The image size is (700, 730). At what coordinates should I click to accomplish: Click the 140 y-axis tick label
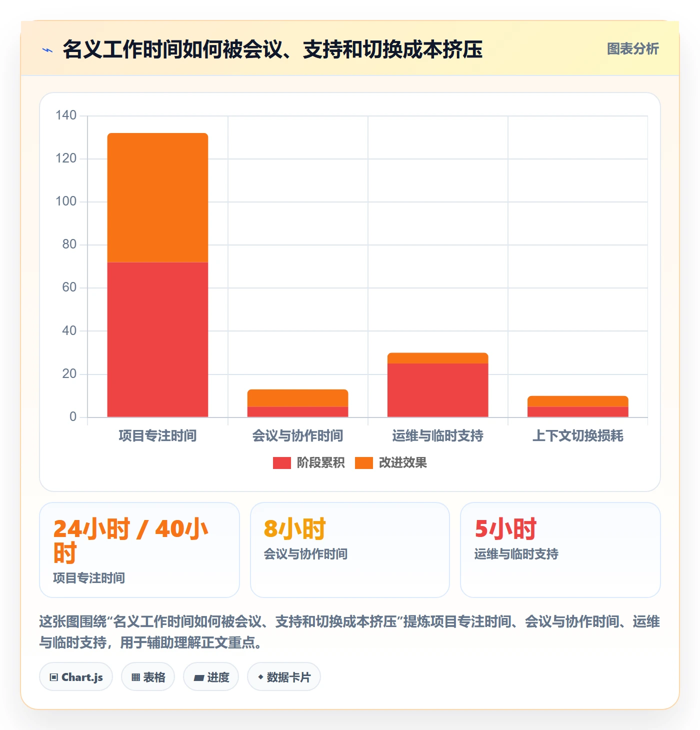coord(66,115)
